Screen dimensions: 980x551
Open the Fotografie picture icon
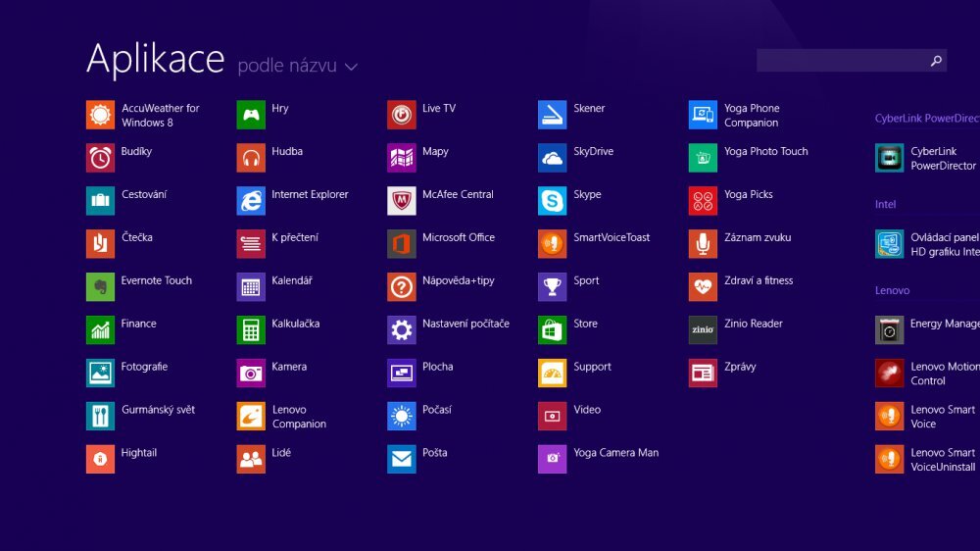click(x=100, y=374)
